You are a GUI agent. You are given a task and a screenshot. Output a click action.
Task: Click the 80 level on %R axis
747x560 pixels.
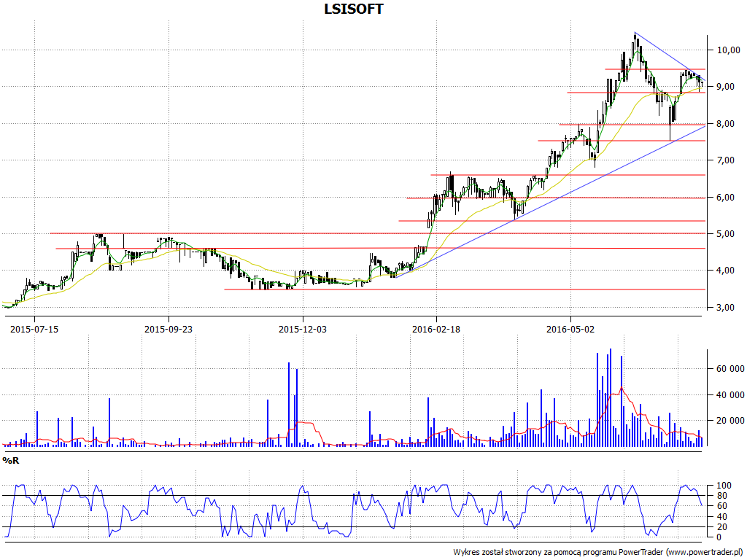721,496
